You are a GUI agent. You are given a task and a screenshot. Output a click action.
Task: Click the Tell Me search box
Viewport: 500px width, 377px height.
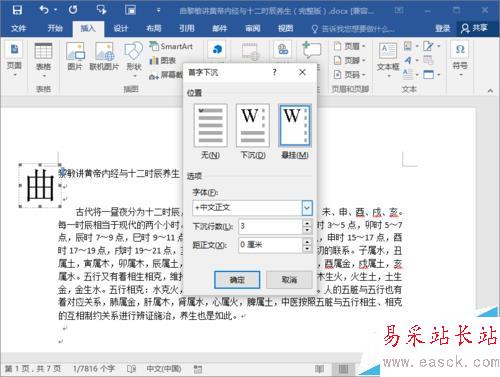[353, 29]
